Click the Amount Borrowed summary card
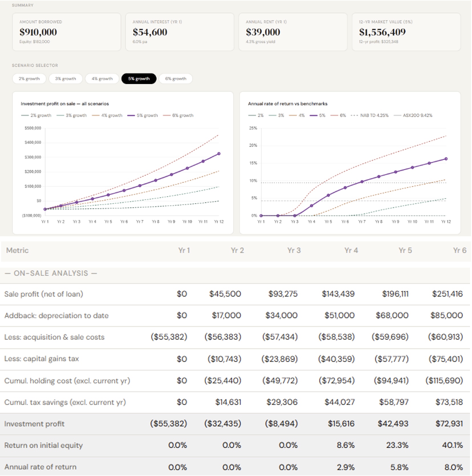The height and width of the screenshot is (476, 472). coord(66,32)
